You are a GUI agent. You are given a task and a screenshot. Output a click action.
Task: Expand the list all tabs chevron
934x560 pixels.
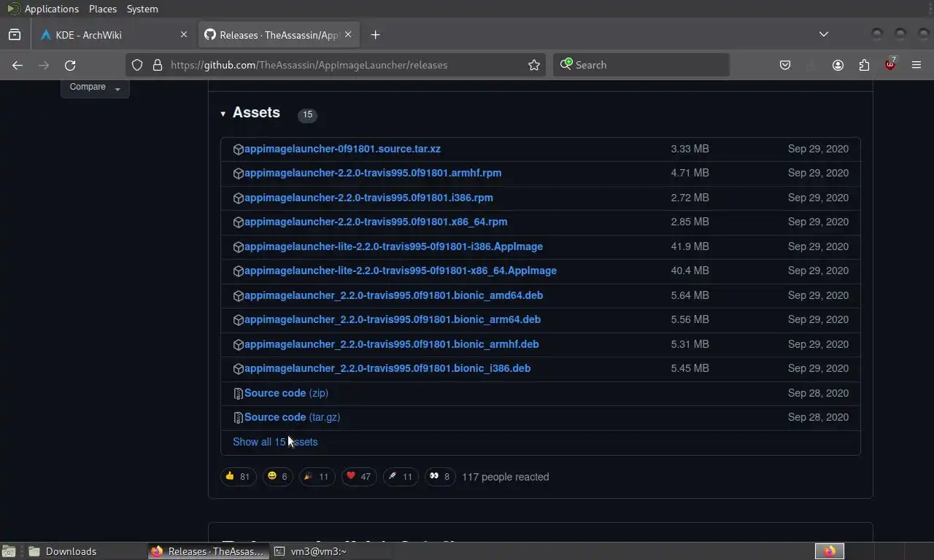[x=824, y=34]
